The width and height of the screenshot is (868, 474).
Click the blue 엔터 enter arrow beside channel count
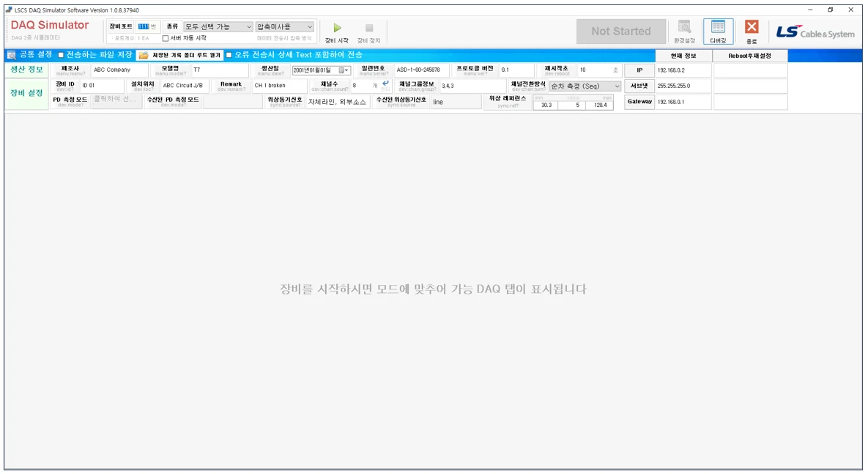tap(386, 83)
